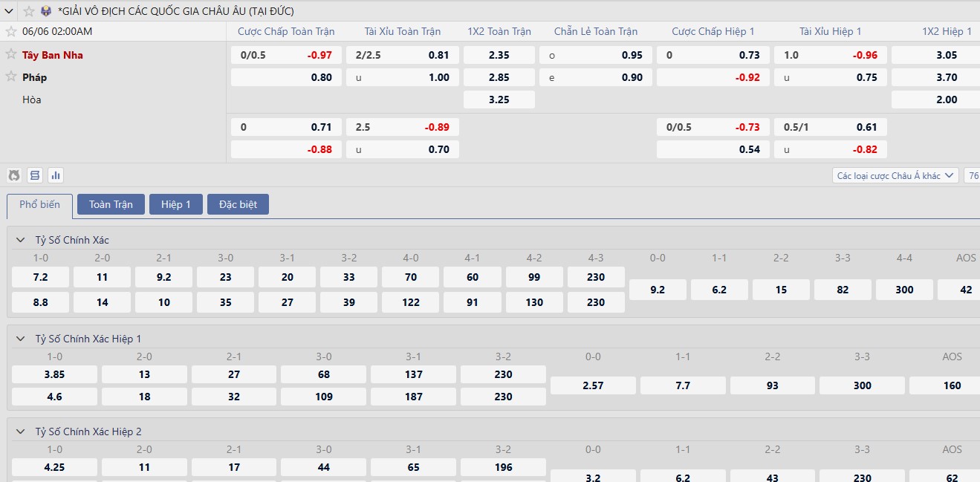Viewport: 980px width, 482px height.
Task: Toggle favorite star next to Pháp
Action: click(11, 76)
